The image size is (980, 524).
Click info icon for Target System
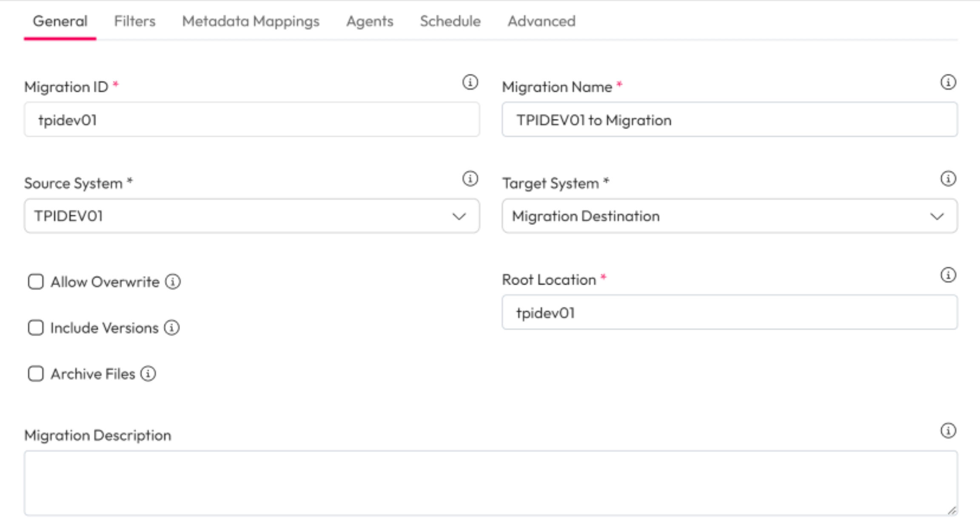948,178
